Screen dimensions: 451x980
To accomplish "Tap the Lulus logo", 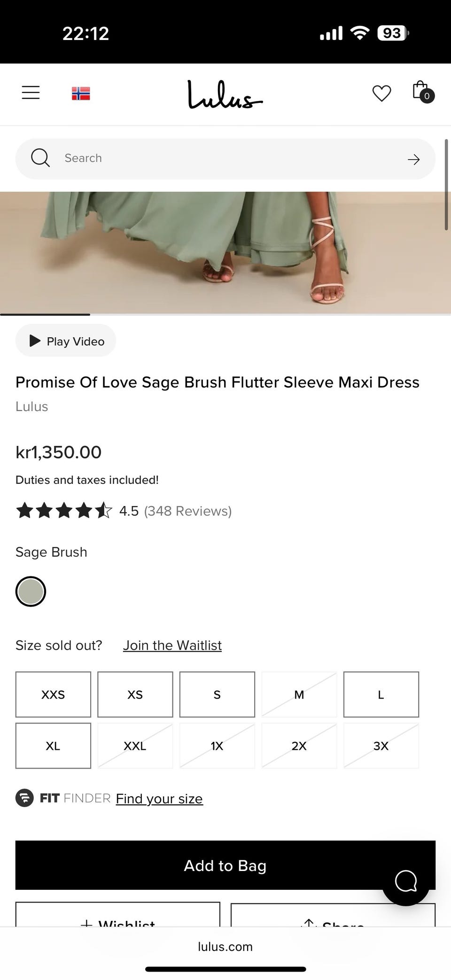I will (225, 94).
